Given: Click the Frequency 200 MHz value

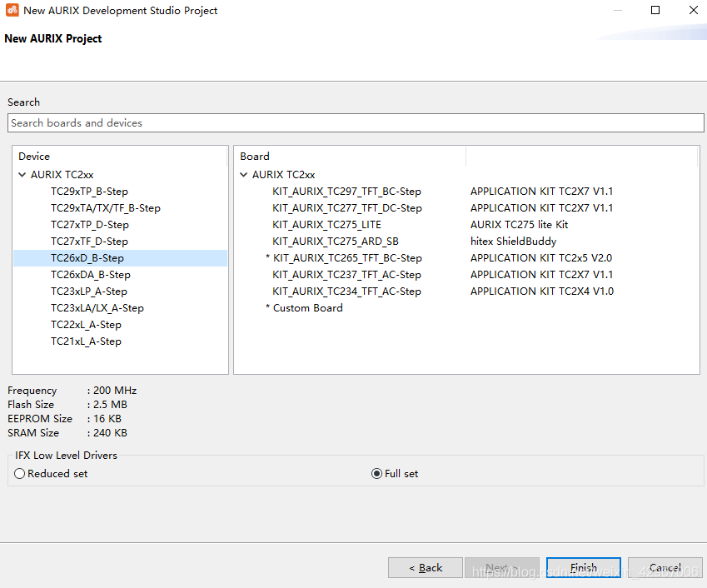Looking at the screenshot, I should 115,391.
